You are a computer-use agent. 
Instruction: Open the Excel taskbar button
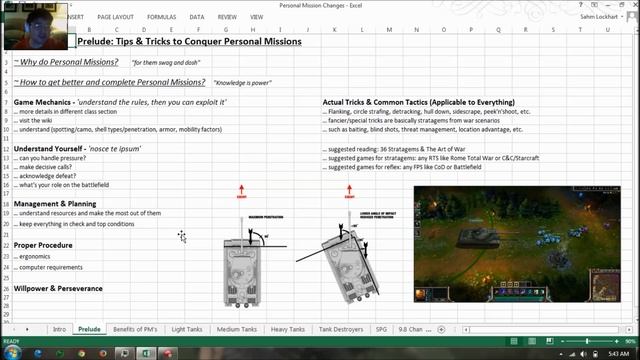(146, 353)
